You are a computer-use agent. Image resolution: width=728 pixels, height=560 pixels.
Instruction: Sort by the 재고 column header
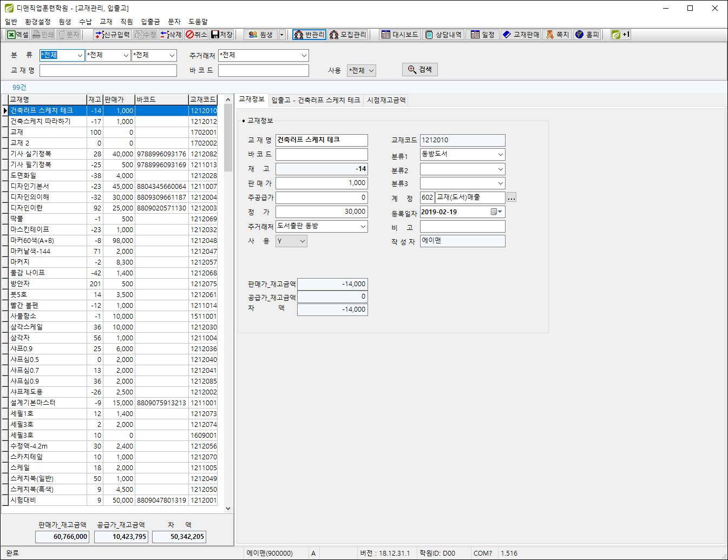pos(95,100)
